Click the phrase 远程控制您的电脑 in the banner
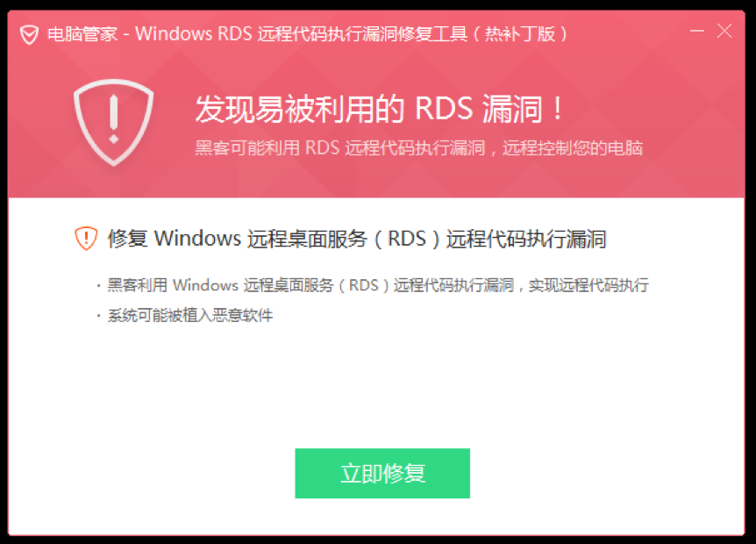 pyautogui.click(x=573, y=147)
